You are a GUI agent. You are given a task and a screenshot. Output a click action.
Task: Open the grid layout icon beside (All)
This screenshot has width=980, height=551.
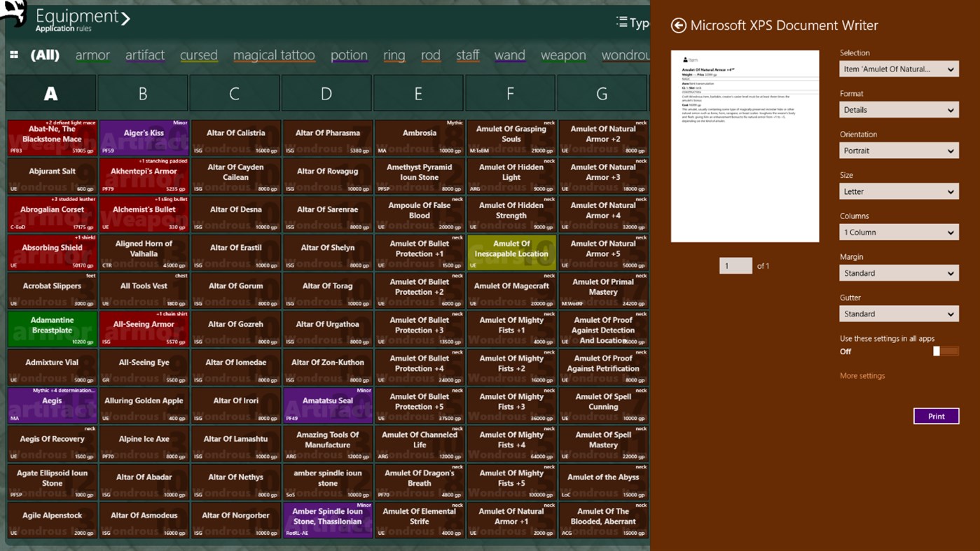[13, 55]
